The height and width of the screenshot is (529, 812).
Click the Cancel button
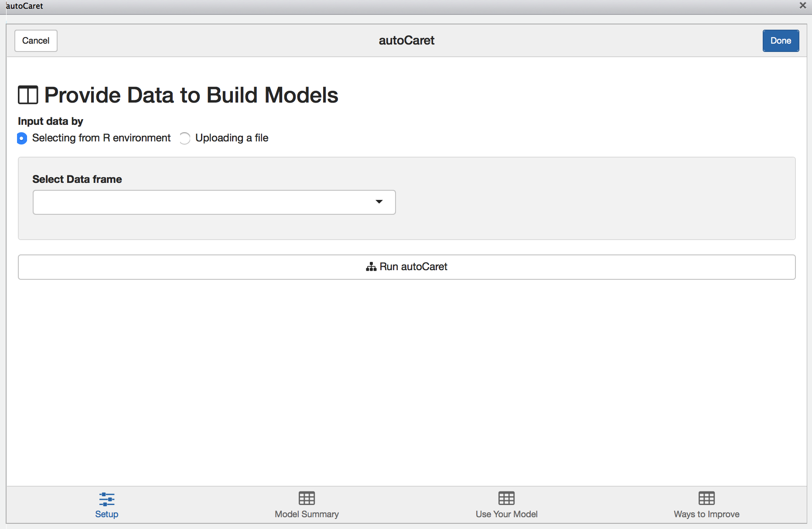(x=36, y=41)
